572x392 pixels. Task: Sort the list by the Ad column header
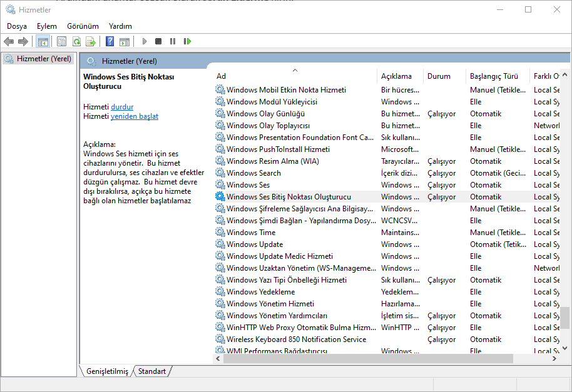tap(294, 76)
